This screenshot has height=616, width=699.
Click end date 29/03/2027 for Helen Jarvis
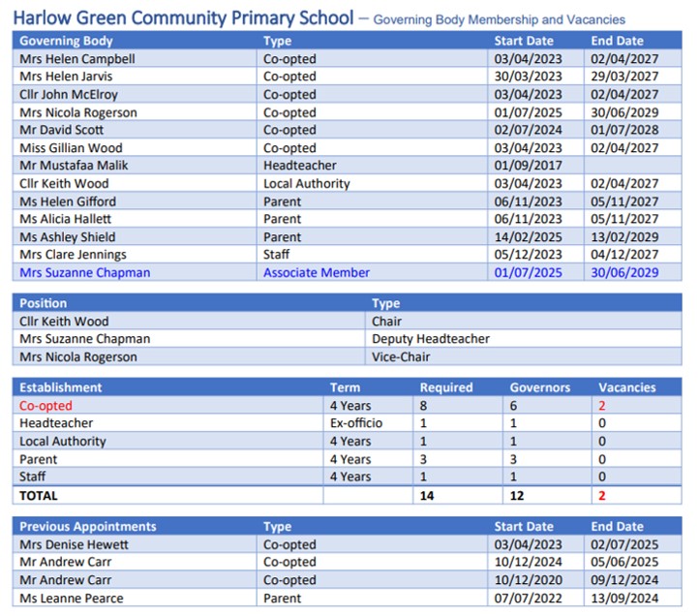pos(624,77)
